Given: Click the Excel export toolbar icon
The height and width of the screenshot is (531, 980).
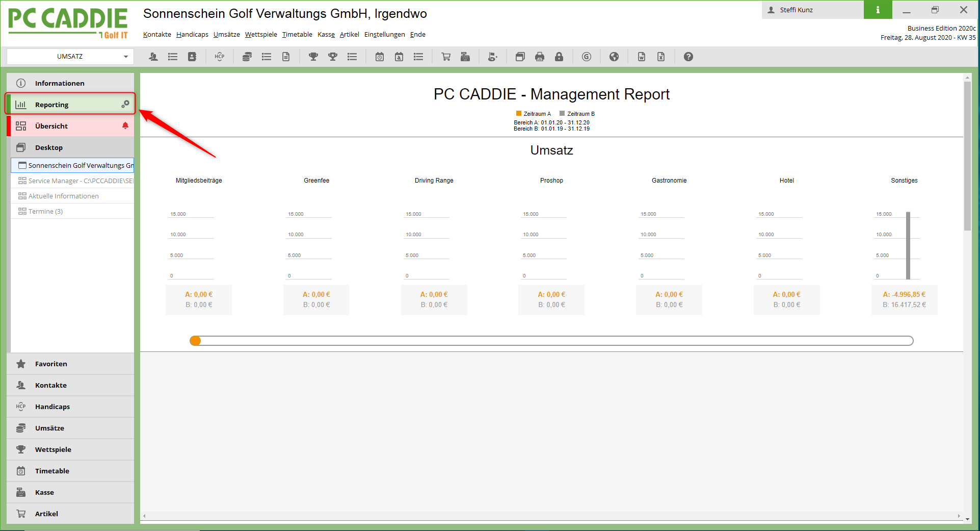Looking at the screenshot, I should pyautogui.click(x=661, y=57).
